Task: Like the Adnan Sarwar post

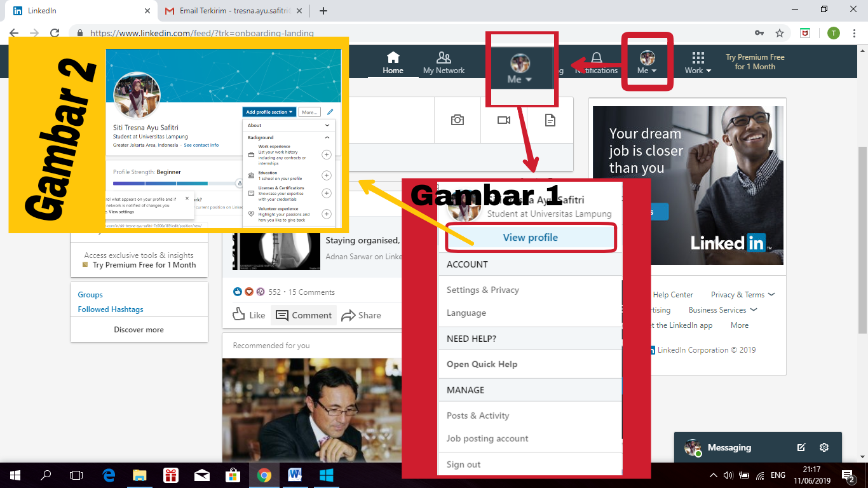Action: click(x=249, y=315)
